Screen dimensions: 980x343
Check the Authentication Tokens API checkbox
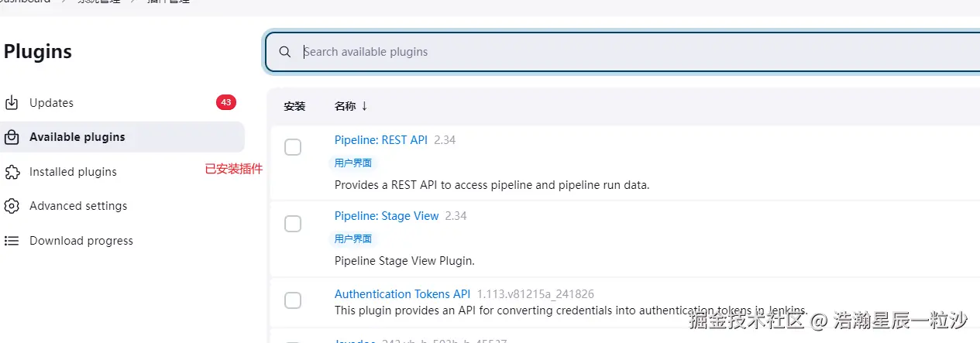[293, 300]
